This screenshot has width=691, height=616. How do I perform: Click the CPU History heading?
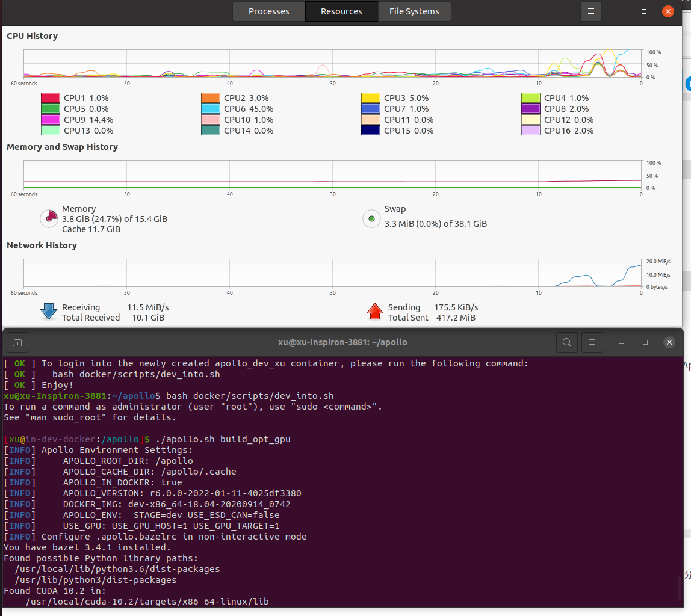[32, 36]
